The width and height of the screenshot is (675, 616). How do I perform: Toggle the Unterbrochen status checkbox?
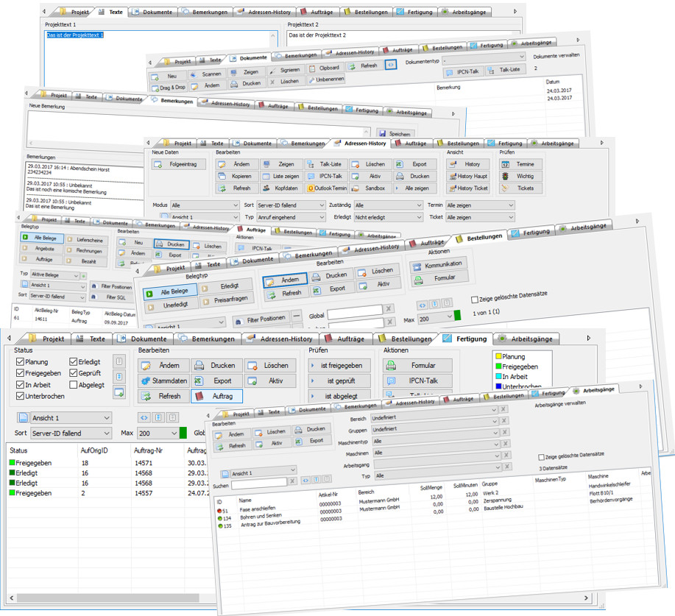20,396
